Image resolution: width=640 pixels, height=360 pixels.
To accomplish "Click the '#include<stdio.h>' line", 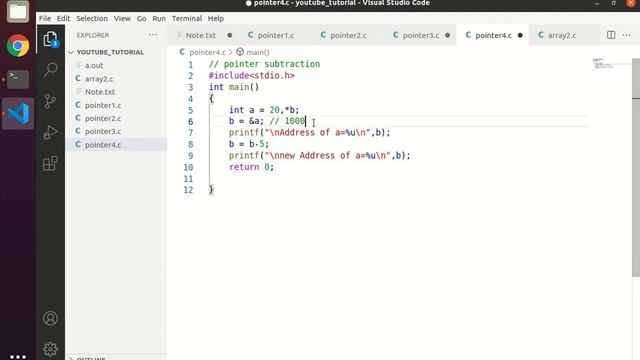I will tap(251, 76).
